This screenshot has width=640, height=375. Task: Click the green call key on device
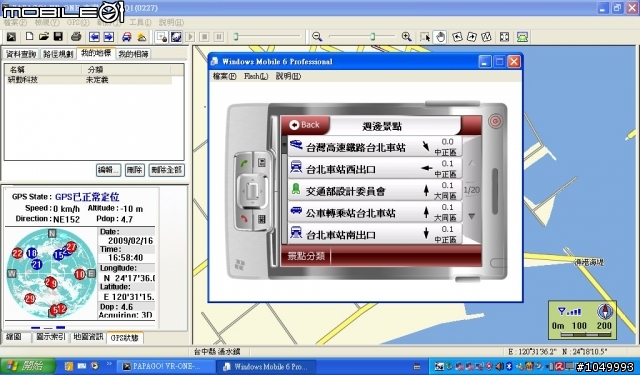pos(244,164)
